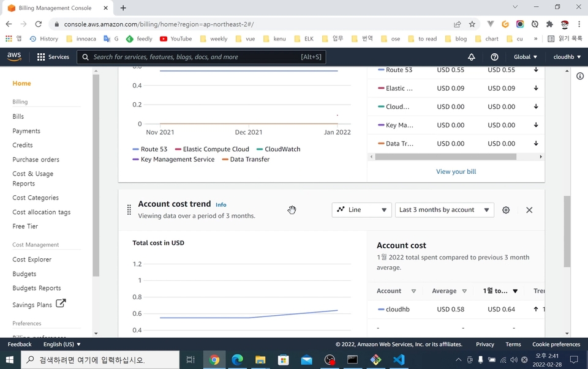The image size is (588, 369).
Task: Open the Account cost trend Info link
Action: [221, 204]
